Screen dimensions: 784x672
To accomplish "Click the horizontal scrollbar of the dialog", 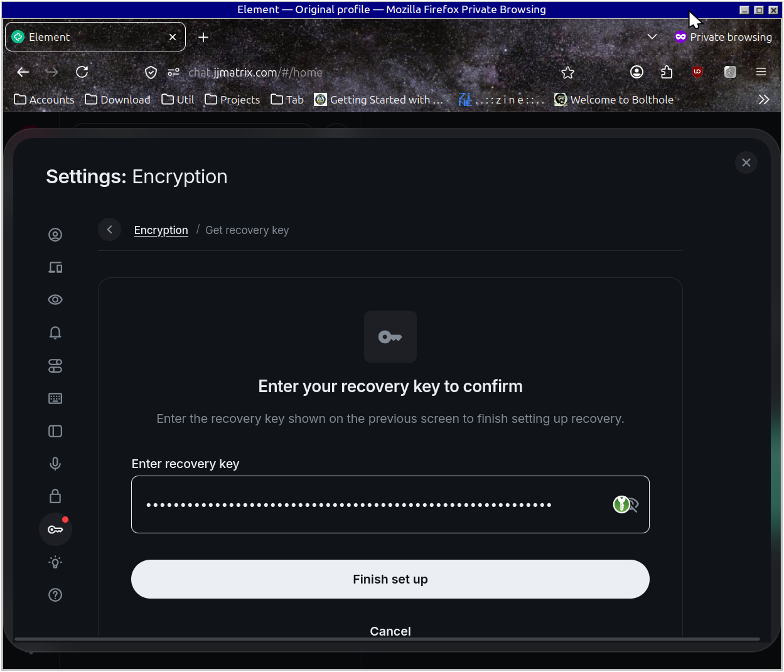I will pos(387,639).
